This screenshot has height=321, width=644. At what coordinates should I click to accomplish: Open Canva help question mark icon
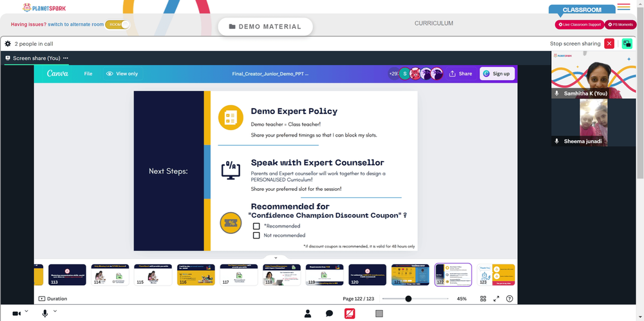(x=509, y=299)
